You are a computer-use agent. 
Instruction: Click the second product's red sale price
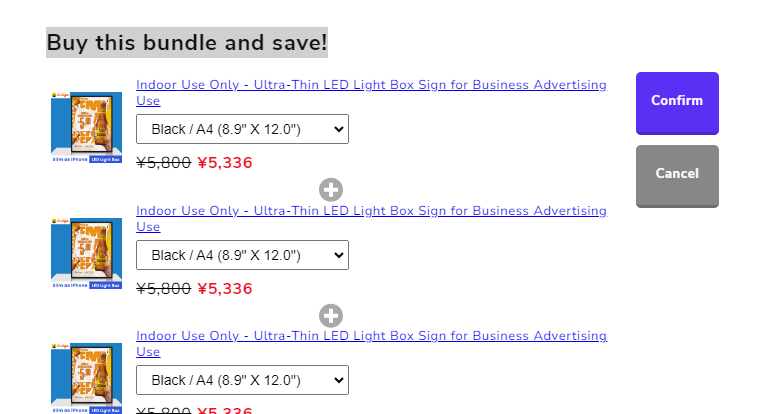(x=225, y=289)
